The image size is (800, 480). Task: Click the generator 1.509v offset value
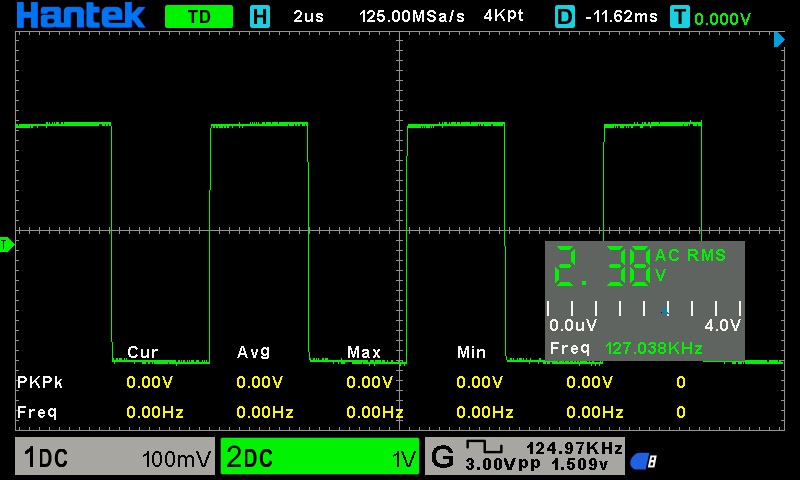(x=580, y=464)
